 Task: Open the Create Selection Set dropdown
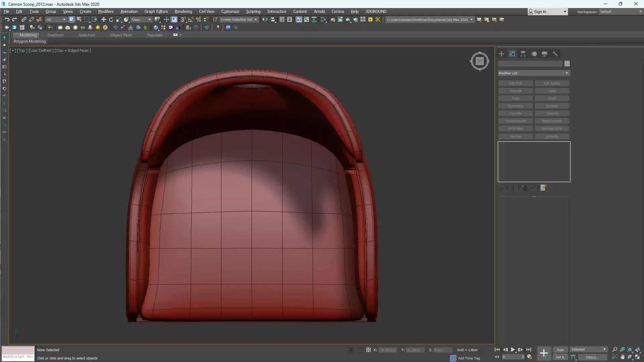click(x=239, y=19)
